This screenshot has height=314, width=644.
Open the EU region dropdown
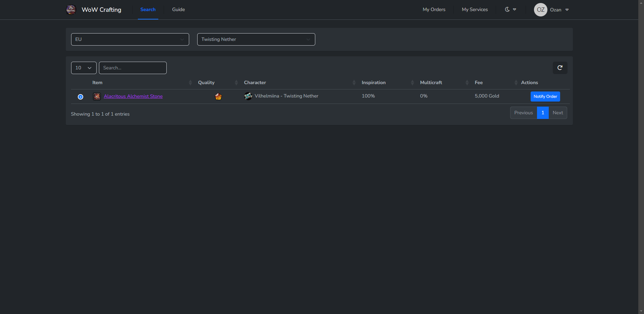coord(130,39)
